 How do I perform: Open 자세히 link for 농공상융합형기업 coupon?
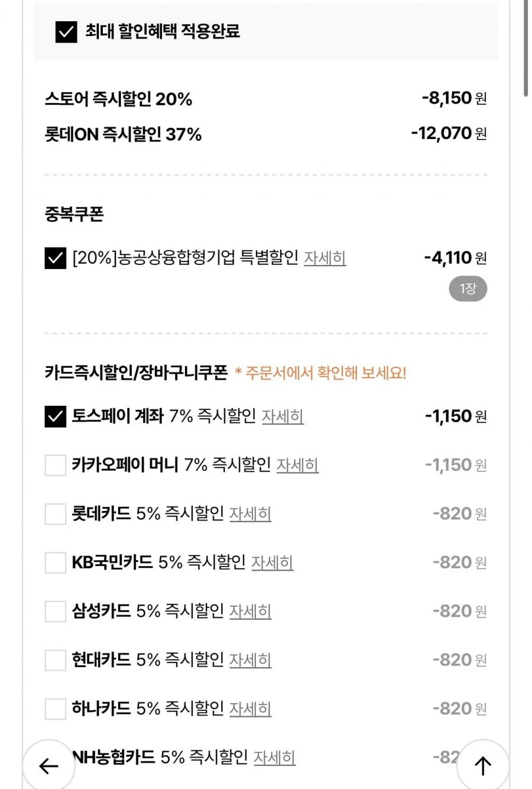325,258
